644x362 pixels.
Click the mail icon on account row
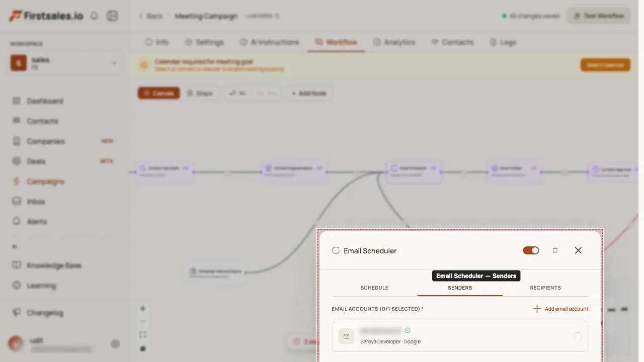point(346,336)
